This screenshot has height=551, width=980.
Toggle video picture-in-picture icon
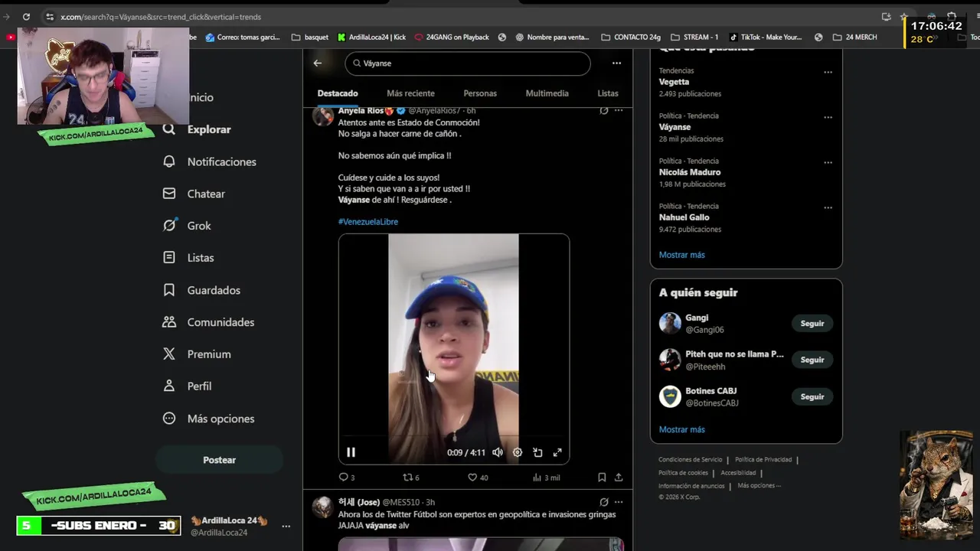coord(537,452)
